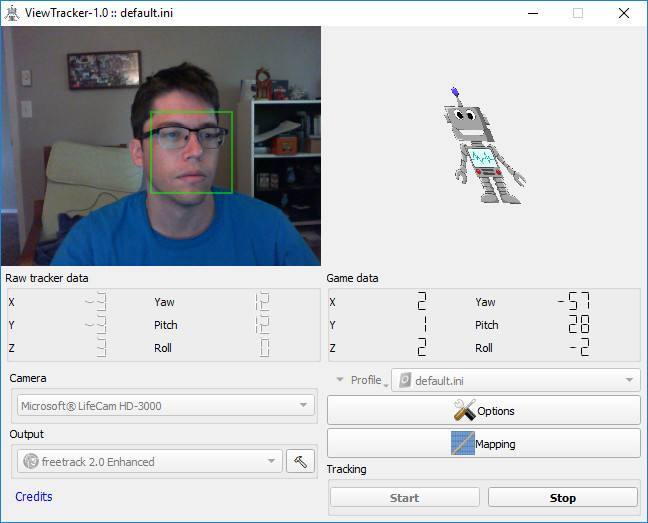This screenshot has width=648, height=523.
Task: Click the robot pose preview image
Action: (484, 145)
